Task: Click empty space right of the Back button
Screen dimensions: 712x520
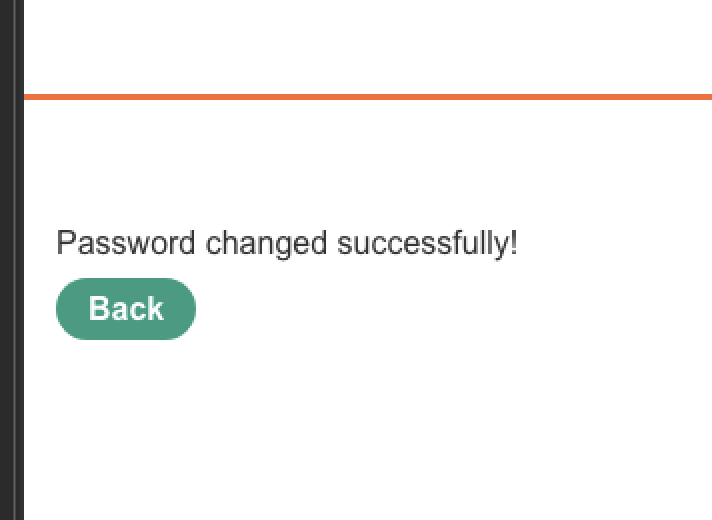Action: (420, 309)
